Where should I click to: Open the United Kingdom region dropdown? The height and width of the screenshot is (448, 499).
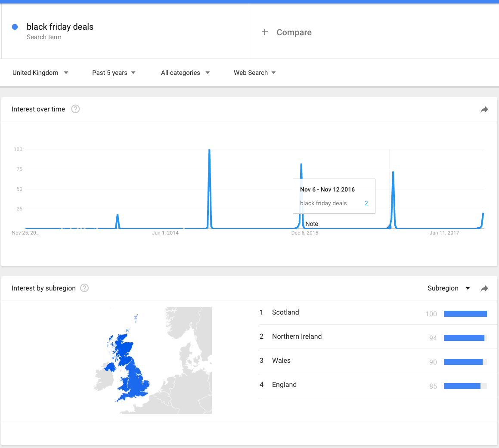(40, 73)
